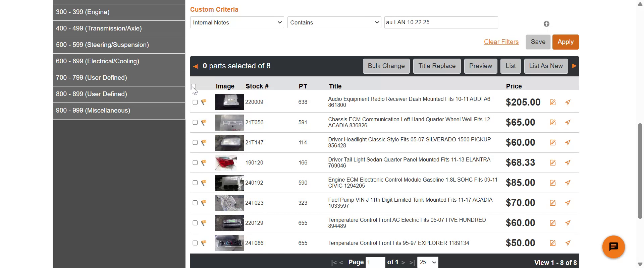Click the send arrow icon for the Explorer temperature control
Screen dimensions: 644x268
click(x=568, y=243)
